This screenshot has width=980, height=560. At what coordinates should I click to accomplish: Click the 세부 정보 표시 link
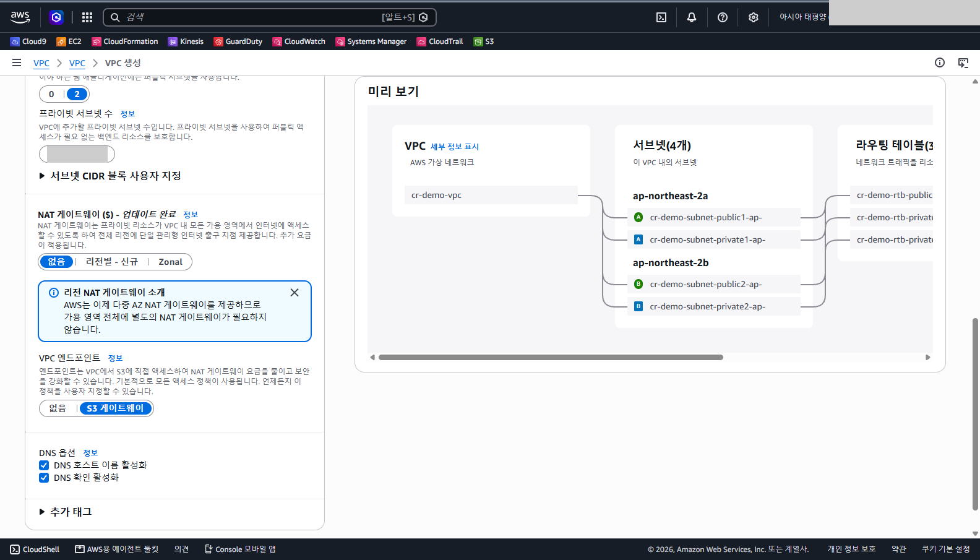(x=455, y=147)
